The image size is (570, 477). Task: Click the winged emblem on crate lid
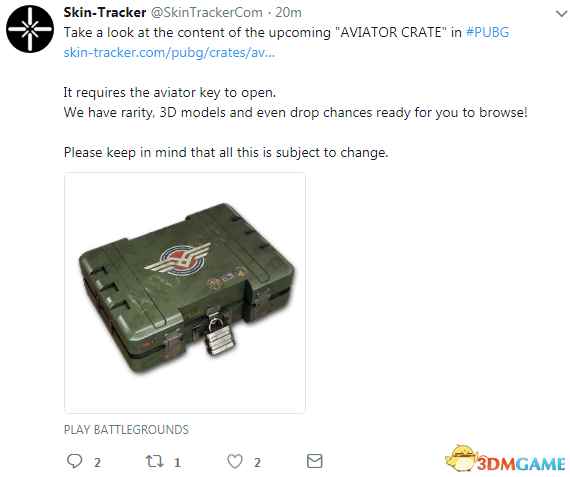coord(179,259)
